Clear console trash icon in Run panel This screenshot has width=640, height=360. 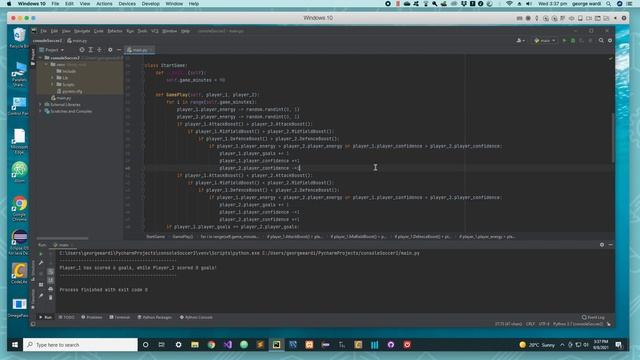point(51,298)
